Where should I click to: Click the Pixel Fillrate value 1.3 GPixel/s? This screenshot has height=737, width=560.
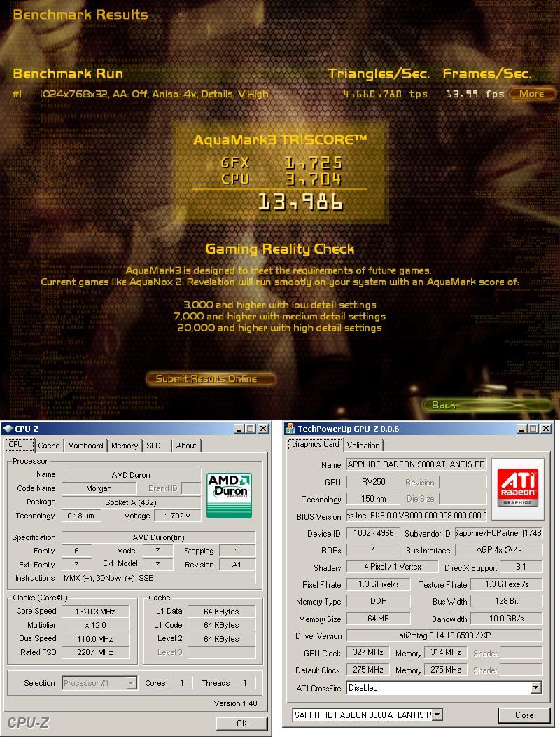[378, 584]
